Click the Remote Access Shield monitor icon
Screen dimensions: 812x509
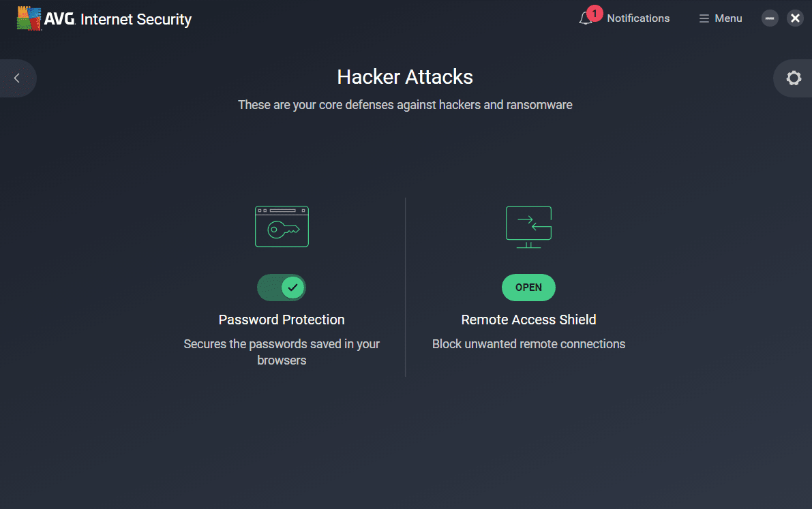528,226
